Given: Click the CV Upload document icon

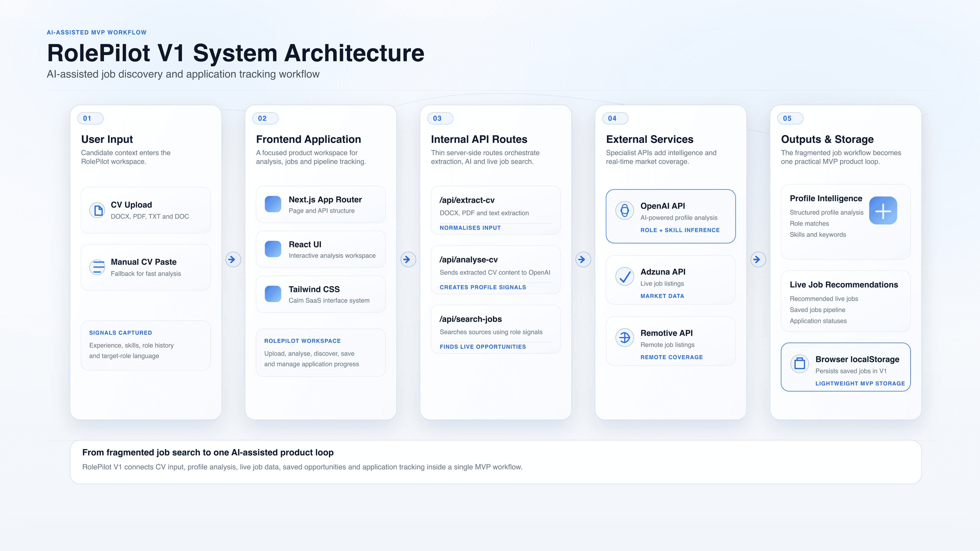Looking at the screenshot, I should pos(97,210).
